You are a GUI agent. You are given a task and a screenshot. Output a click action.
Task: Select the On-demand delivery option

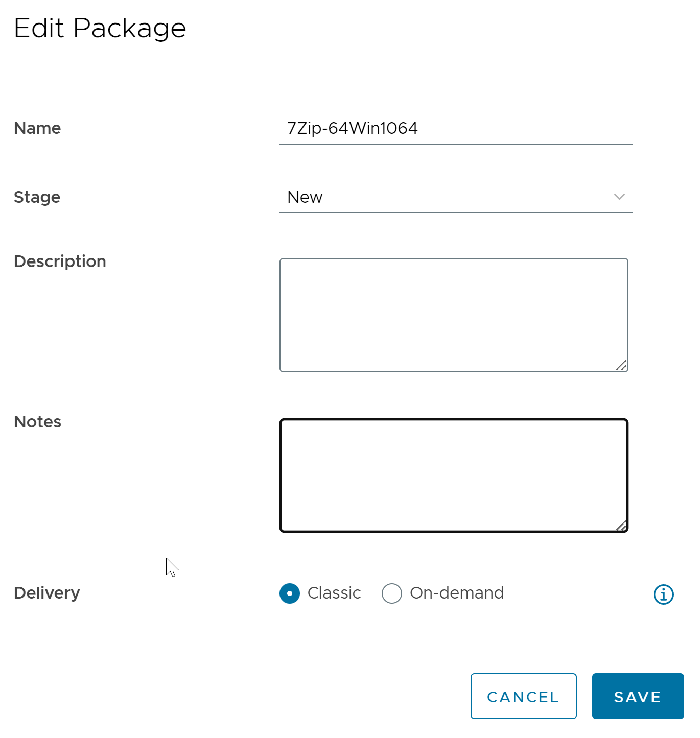point(392,593)
